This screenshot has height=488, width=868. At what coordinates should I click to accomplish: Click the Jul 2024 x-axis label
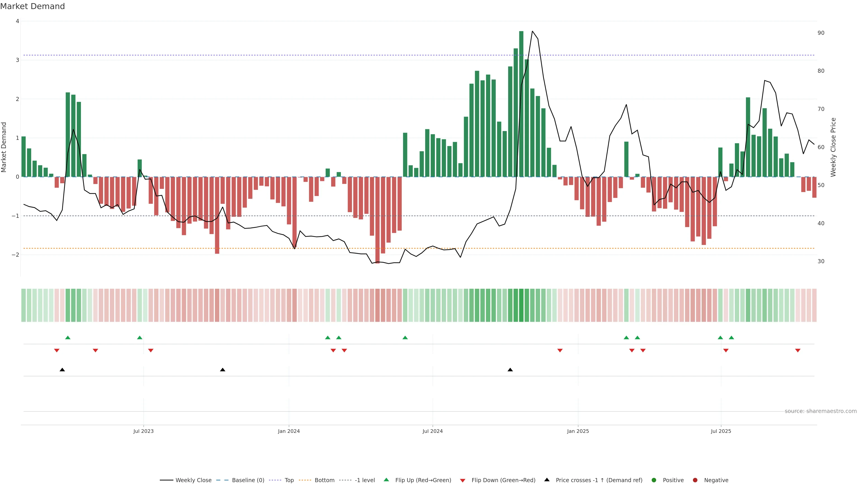click(433, 431)
